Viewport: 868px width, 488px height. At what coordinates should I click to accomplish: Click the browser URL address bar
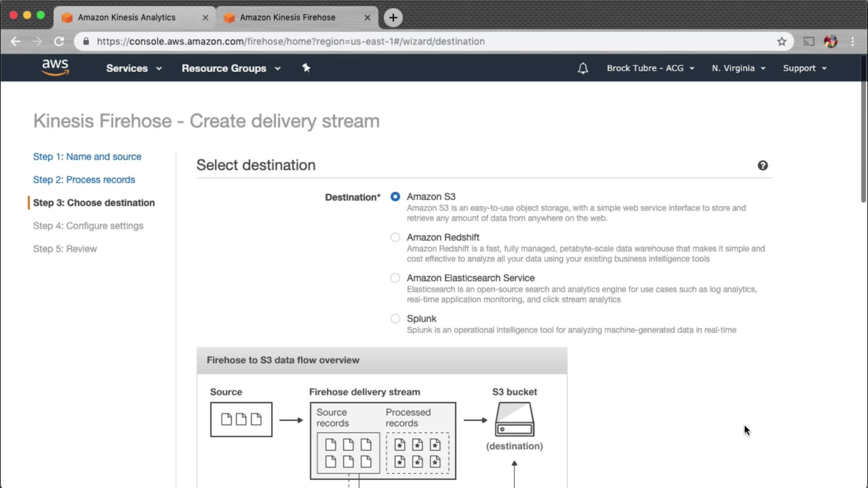(x=407, y=42)
